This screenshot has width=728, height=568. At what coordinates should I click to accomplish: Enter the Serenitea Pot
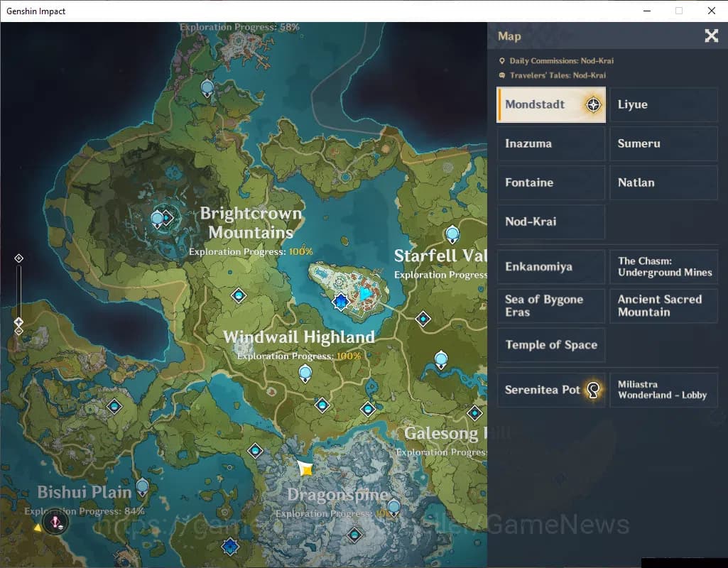(x=551, y=390)
